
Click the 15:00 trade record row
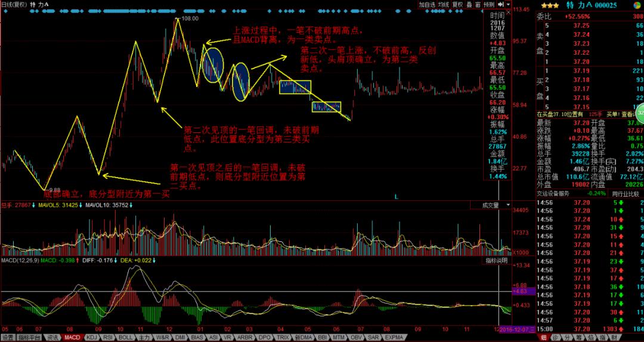coord(590,329)
